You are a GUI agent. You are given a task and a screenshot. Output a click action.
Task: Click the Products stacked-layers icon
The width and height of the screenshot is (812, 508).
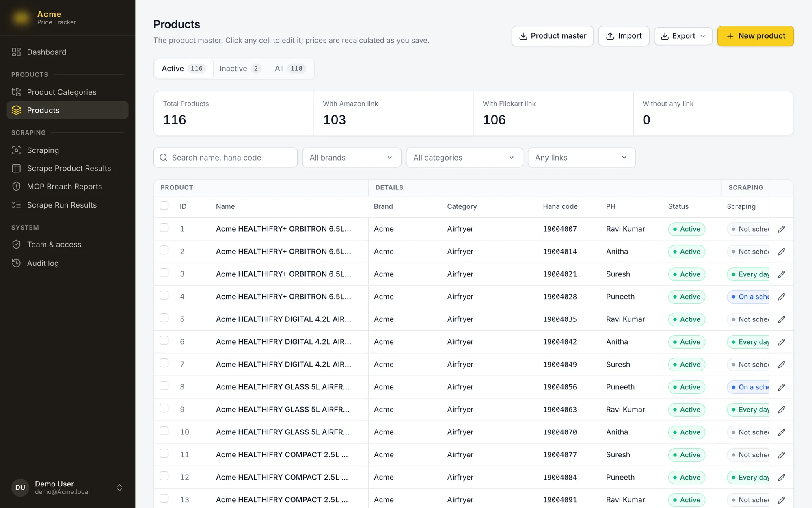(16, 110)
